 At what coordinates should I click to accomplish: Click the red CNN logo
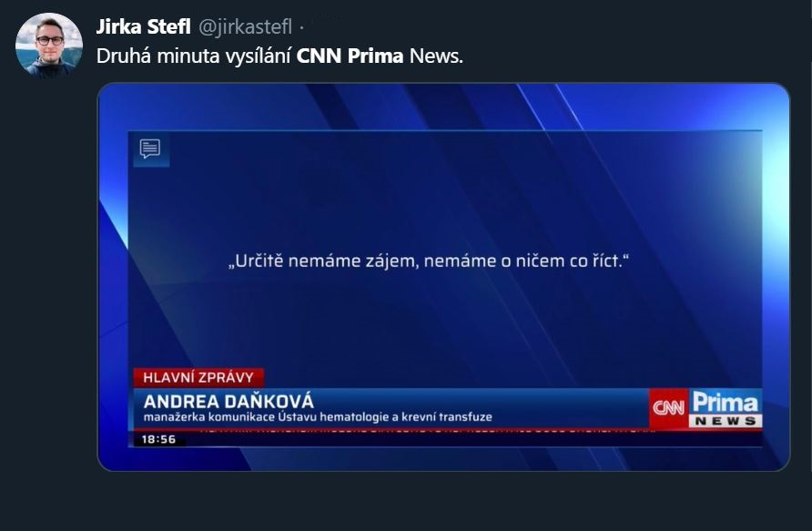(668, 408)
